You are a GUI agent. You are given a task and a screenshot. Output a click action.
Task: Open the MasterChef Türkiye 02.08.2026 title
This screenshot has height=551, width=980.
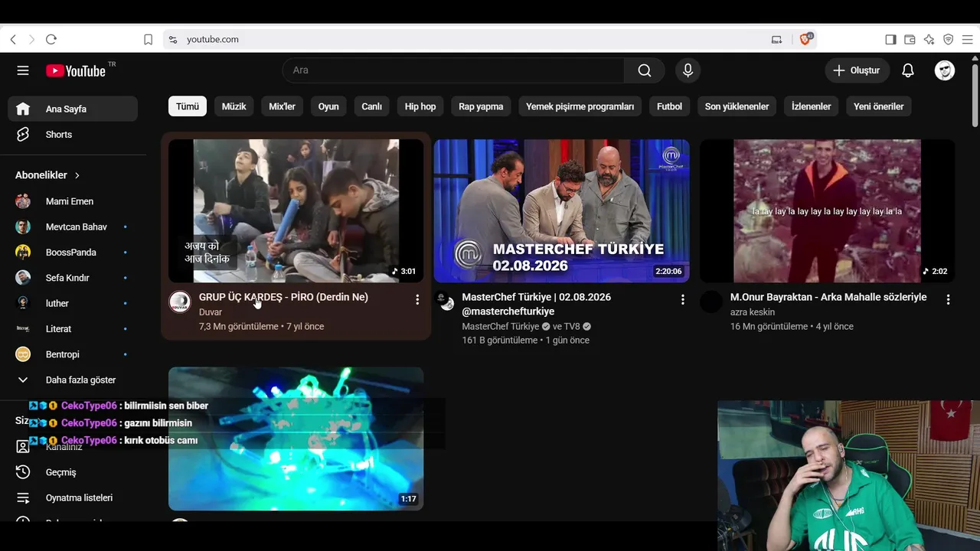(536, 304)
